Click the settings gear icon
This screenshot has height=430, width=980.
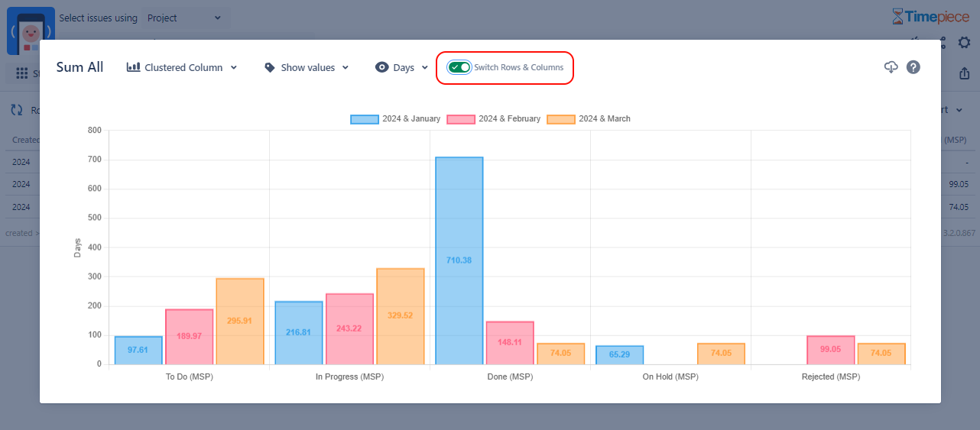click(964, 43)
